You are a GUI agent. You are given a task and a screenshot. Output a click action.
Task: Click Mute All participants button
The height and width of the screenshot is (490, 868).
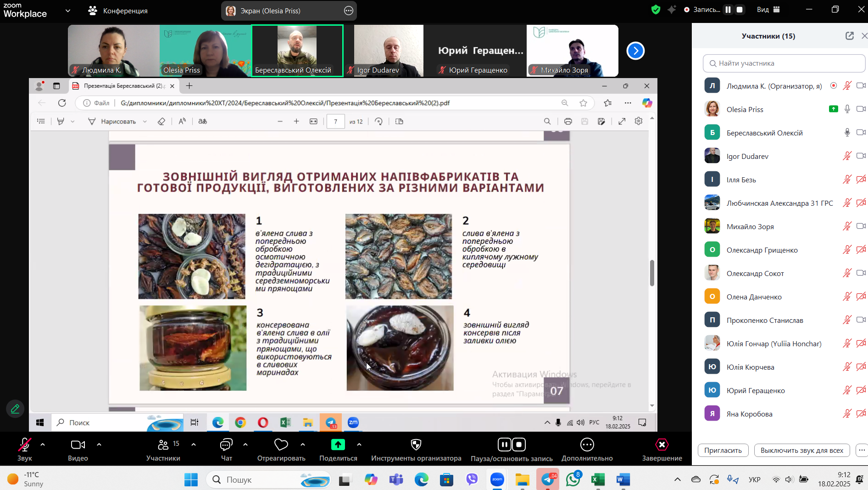[x=801, y=450]
